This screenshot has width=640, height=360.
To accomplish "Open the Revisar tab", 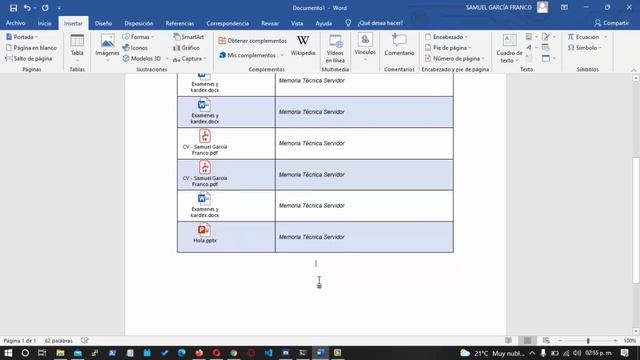I will 270,23.
